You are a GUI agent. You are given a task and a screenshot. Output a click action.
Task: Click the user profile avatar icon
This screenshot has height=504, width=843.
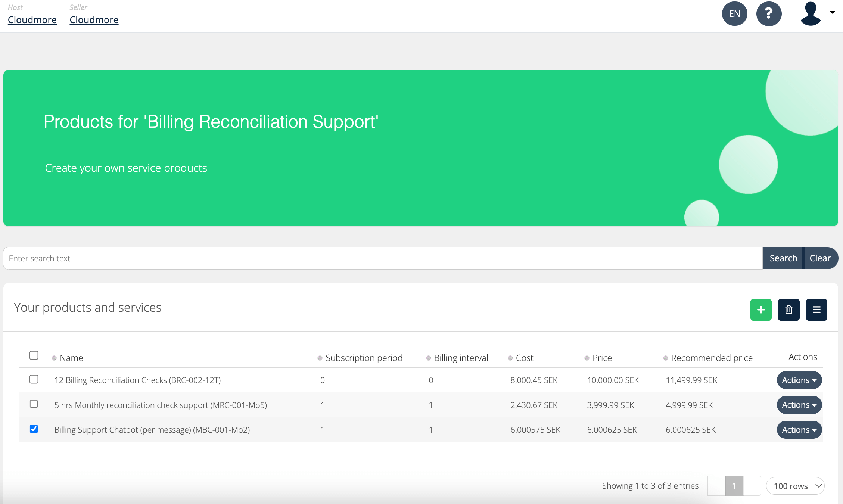(811, 14)
